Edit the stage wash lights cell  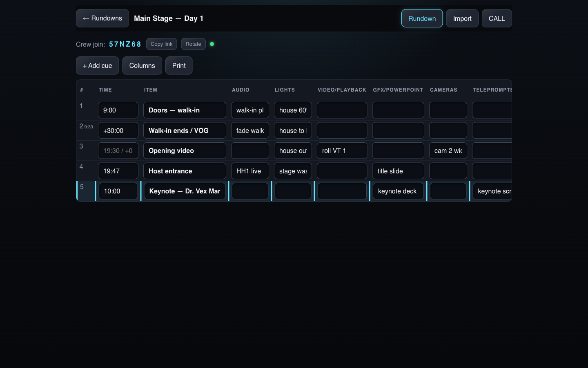pyautogui.click(x=293, y=171)
